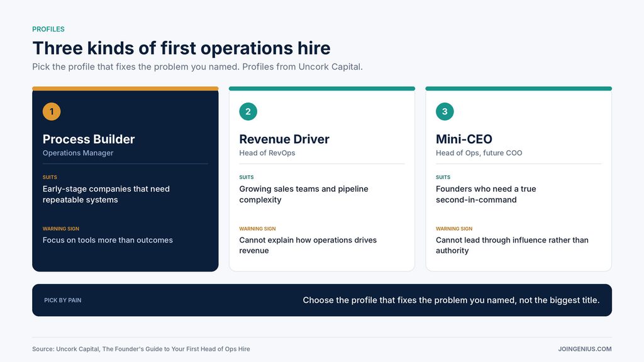The height and width of the screenshot is (362, 644).
Task: Click WARNING SIGN label in Revenue Driver card
Action: (x=257, y=229)
